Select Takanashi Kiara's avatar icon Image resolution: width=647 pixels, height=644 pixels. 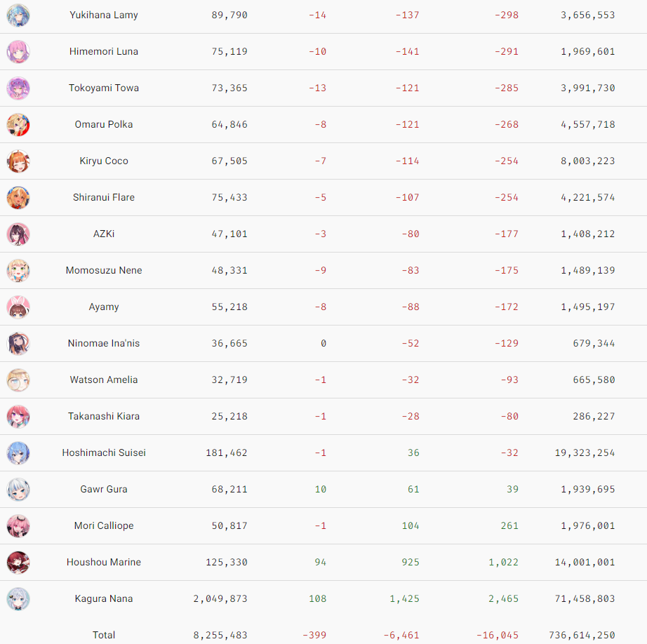click(x=18, y=417)
